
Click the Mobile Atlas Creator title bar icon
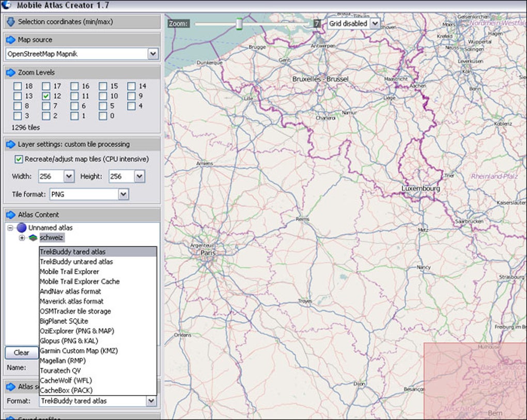pyautogui.click(x=6, y=6)
